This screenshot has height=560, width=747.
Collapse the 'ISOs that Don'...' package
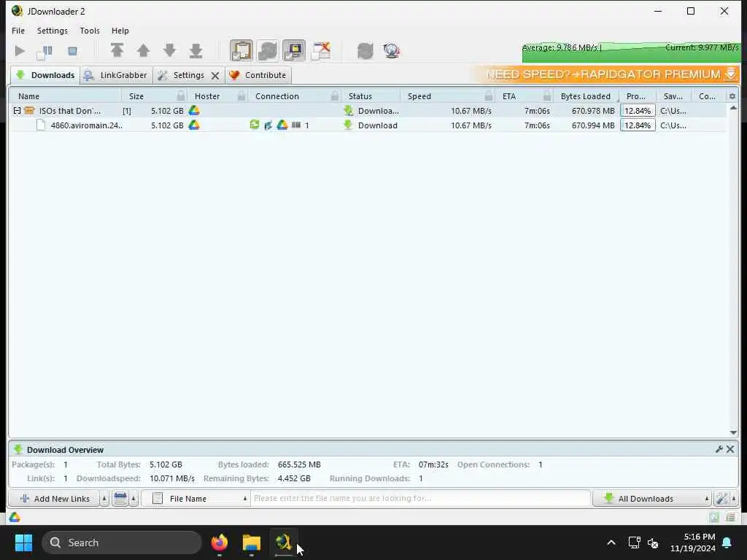point(18,111)
